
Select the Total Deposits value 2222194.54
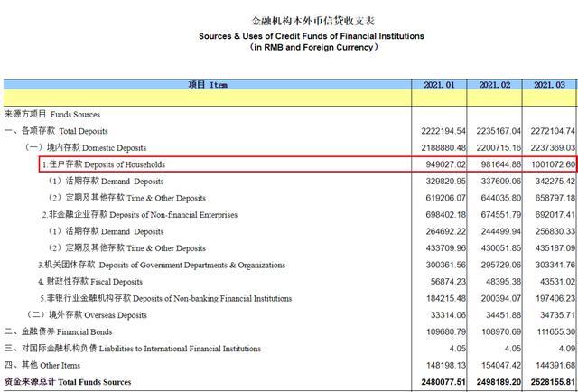(443, 131)
